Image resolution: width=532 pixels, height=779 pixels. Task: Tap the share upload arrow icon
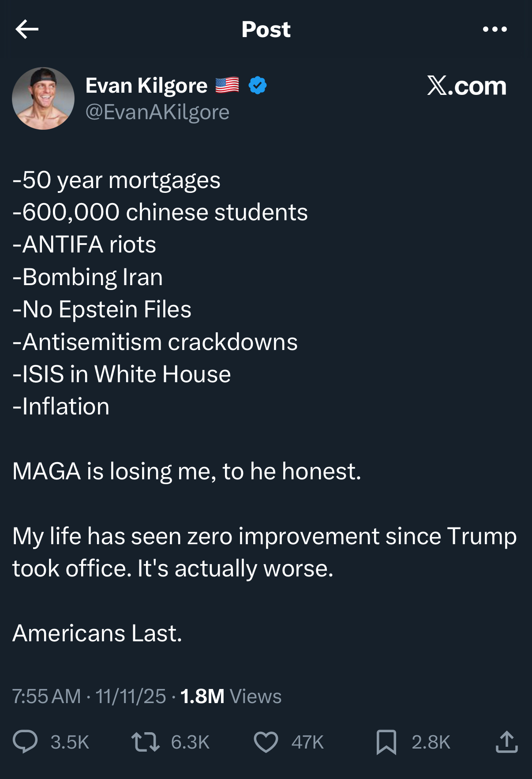(x=506, y=741)
